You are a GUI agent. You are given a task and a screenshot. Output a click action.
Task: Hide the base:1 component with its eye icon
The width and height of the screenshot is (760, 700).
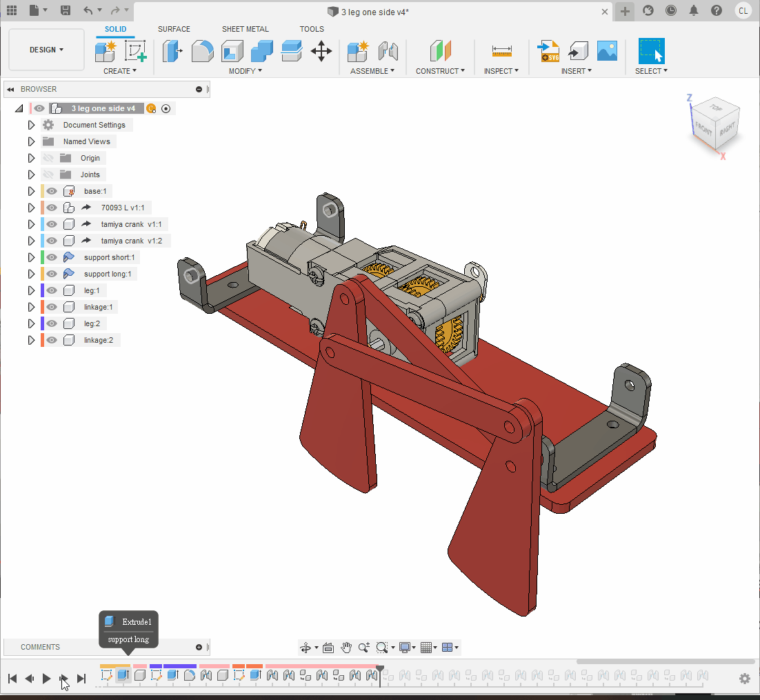tap(52, 191)
